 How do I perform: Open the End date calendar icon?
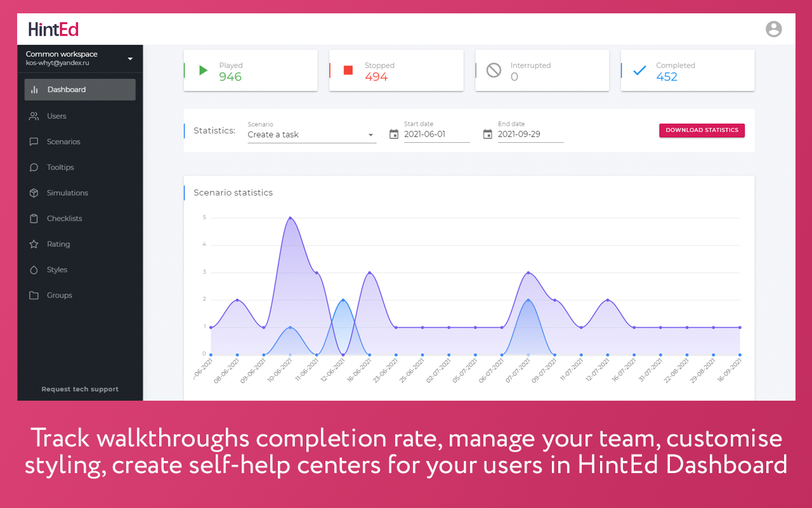(x=488, y=135)
